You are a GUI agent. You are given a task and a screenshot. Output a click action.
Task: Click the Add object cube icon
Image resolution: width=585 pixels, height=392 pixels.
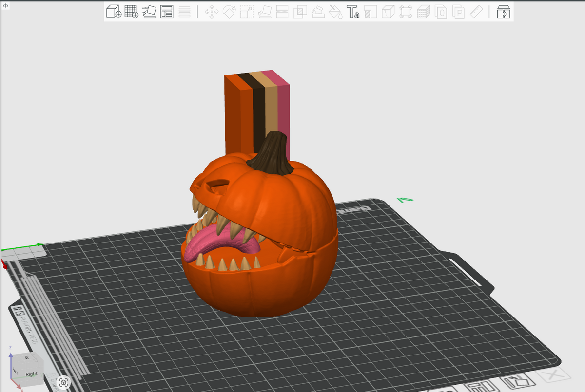click(114, 12)
